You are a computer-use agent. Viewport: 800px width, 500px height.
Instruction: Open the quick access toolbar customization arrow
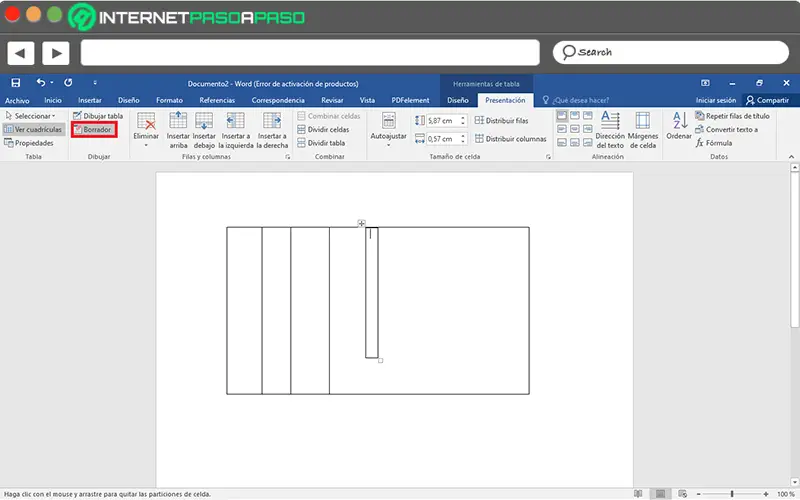[x=95, y=83]
